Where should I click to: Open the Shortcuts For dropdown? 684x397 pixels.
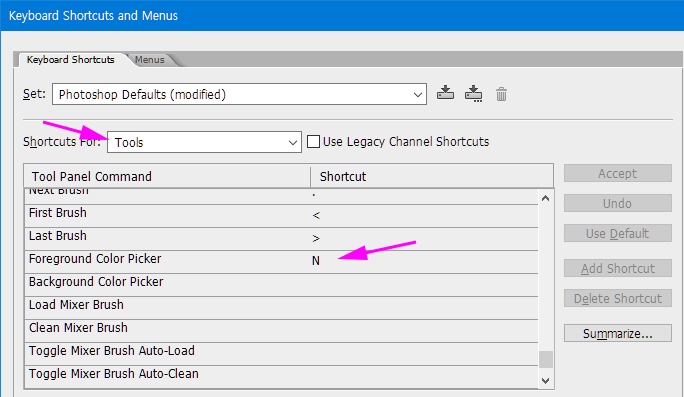204,142
